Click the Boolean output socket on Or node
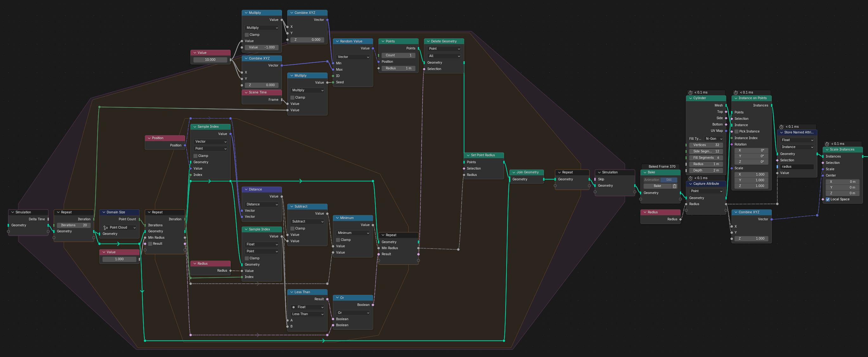The height and width of the screenshot is (357, 868). [x=373, y=305]
